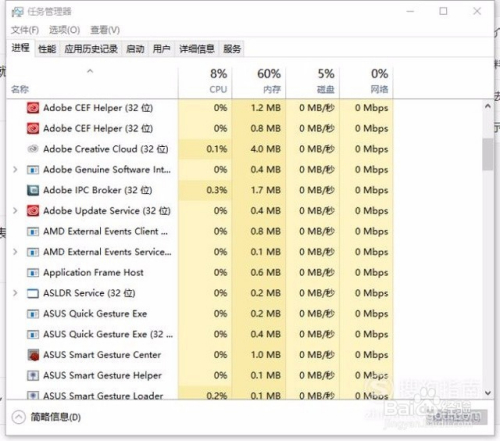500x441 pixels.
Task: Click the Application Frame Host icon
Action: [x=33, y=273]
